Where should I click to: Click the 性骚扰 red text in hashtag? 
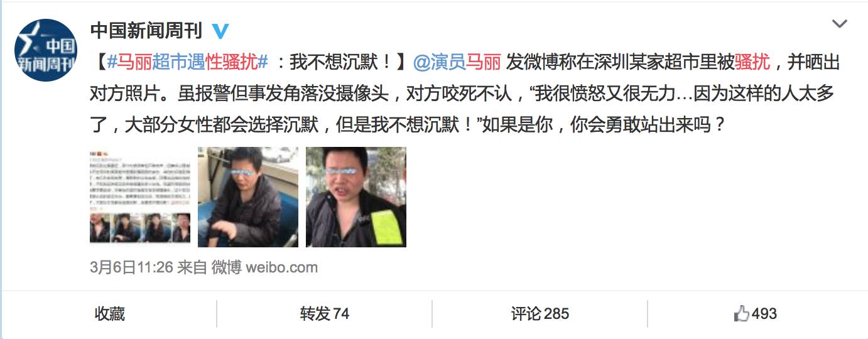click(232, 62)
